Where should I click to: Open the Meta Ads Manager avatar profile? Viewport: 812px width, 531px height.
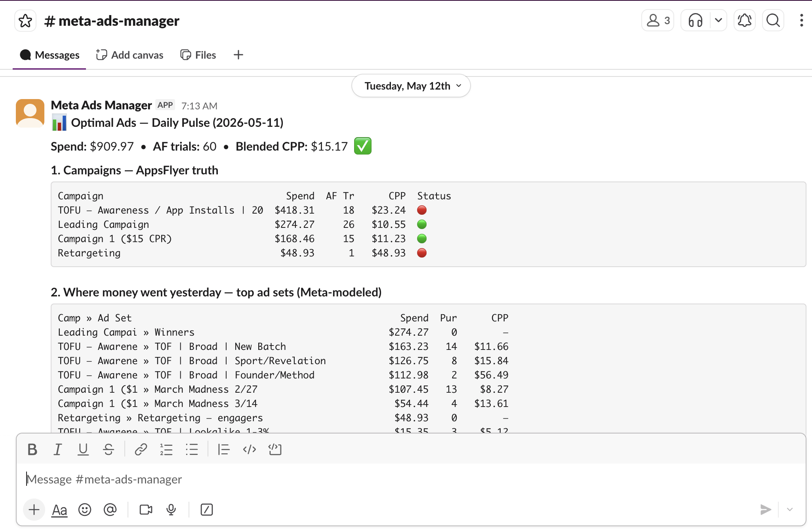point(30,113)
